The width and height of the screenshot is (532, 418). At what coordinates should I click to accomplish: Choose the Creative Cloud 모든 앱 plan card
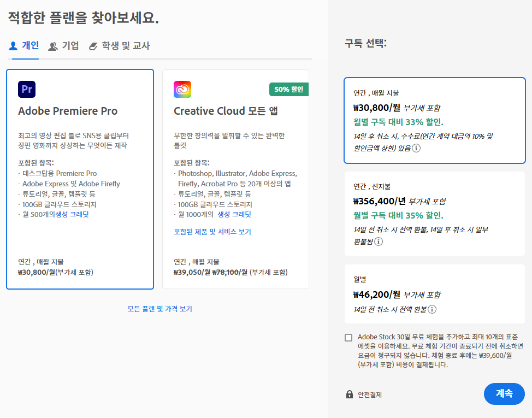point(235,179)
